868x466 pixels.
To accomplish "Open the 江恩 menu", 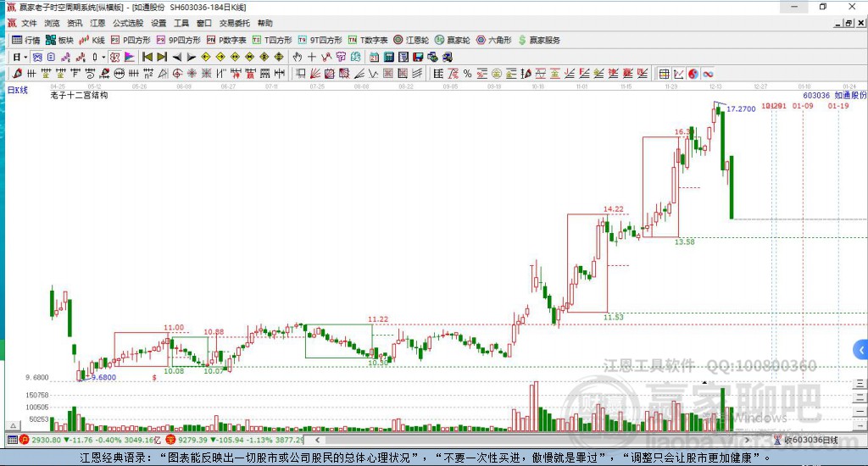I will 97,23.
